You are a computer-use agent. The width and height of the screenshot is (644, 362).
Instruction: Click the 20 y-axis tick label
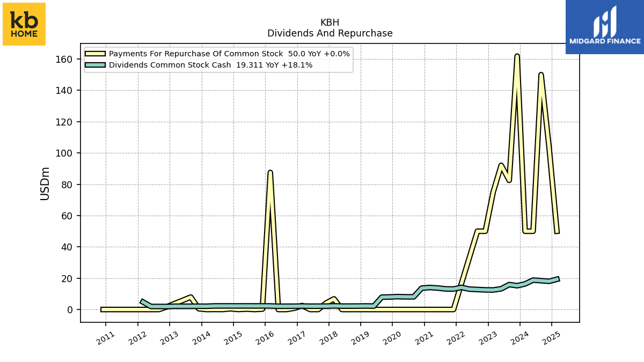(x=68, y=278)
